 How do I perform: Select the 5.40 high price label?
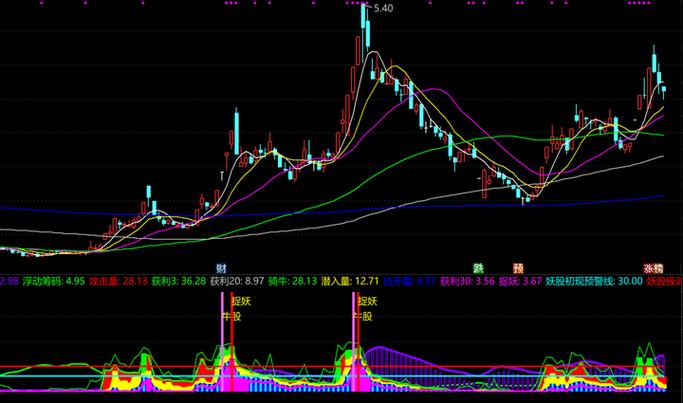(x=383, y=8)
